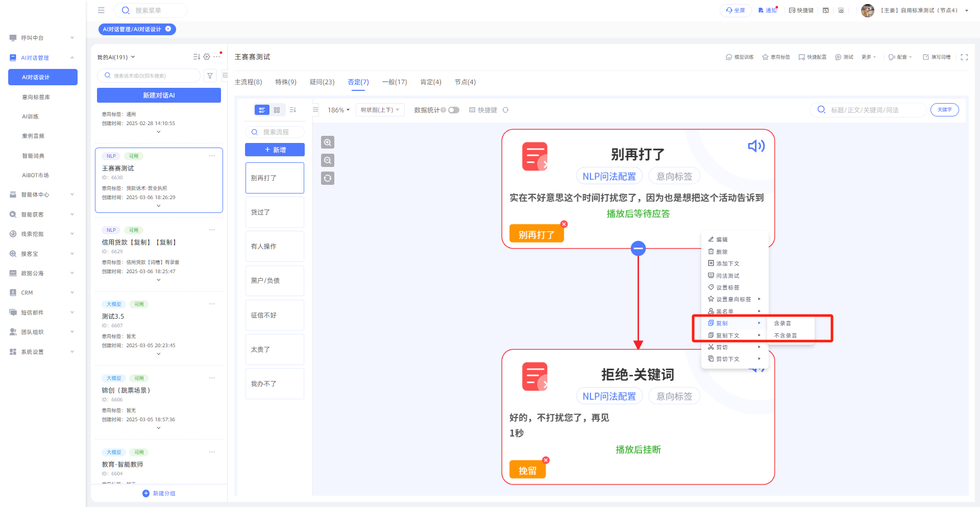Expand the 剪切 submenu

point(735,347)
